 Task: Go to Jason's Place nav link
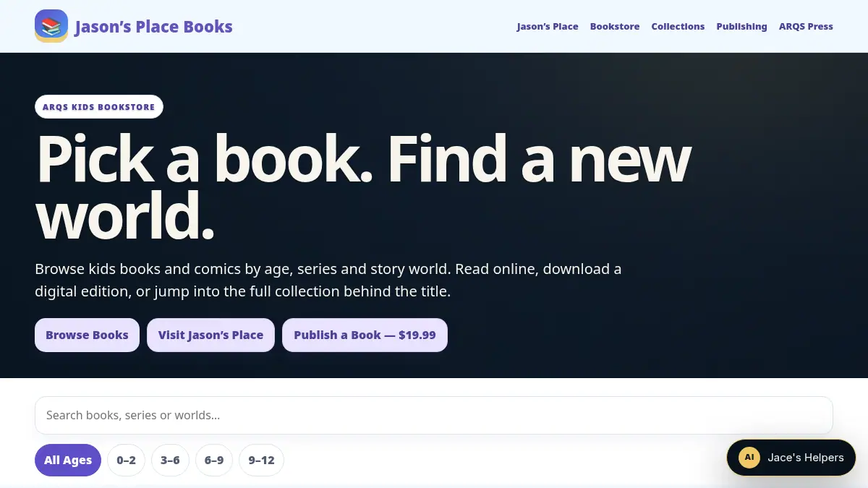[548, 27]
